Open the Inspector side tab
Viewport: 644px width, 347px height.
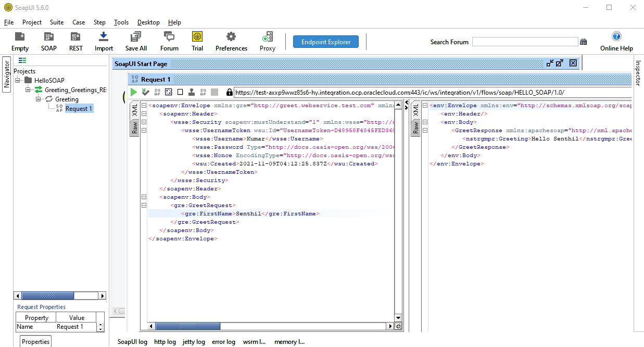(x=638, y=73)
